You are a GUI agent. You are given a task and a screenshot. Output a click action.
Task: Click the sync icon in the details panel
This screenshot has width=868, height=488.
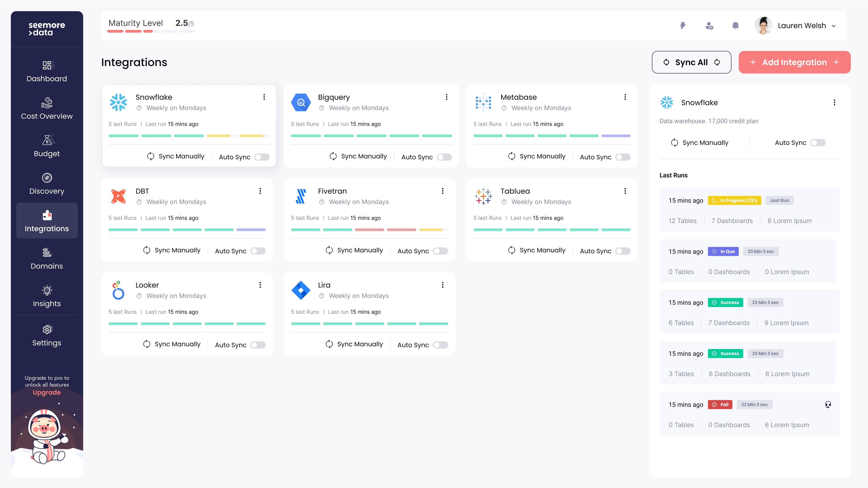click(674, 143)
